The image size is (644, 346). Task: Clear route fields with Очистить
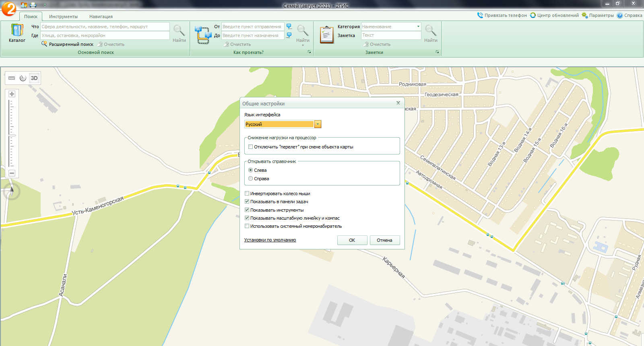tap(237, 44)
